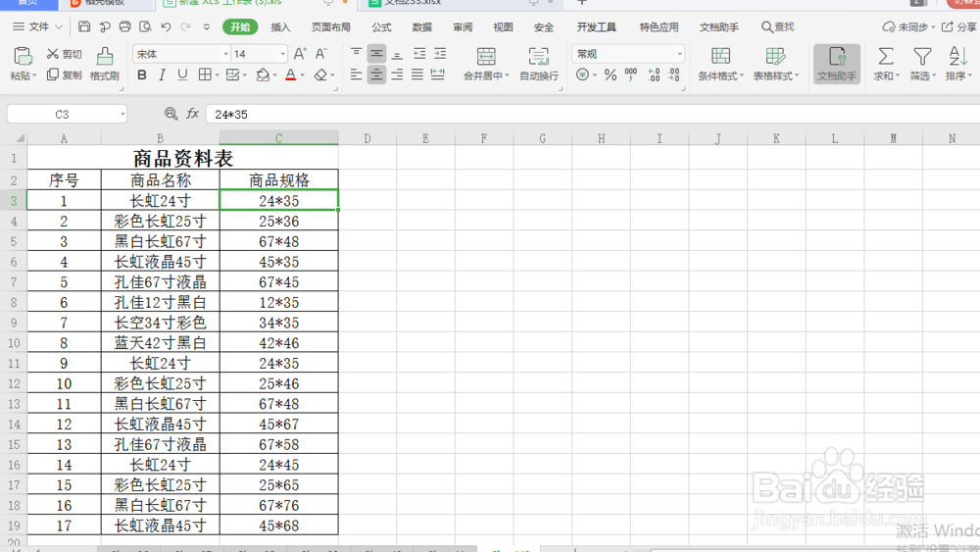980x552 pixels.
Task: Expand the 文件 menu arrow
Action: 59,26
